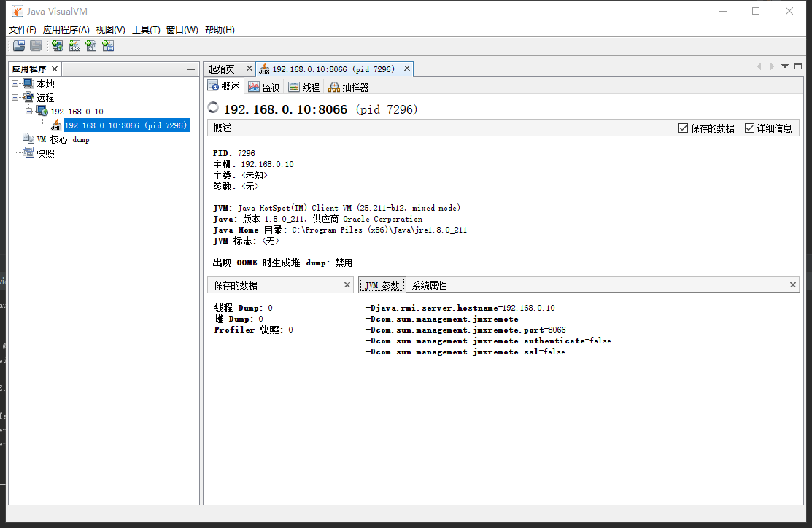Click the Load snapshot folder toolbar icon
The height and width of the screenshot is (528, 812).
(x=19, y=45)
